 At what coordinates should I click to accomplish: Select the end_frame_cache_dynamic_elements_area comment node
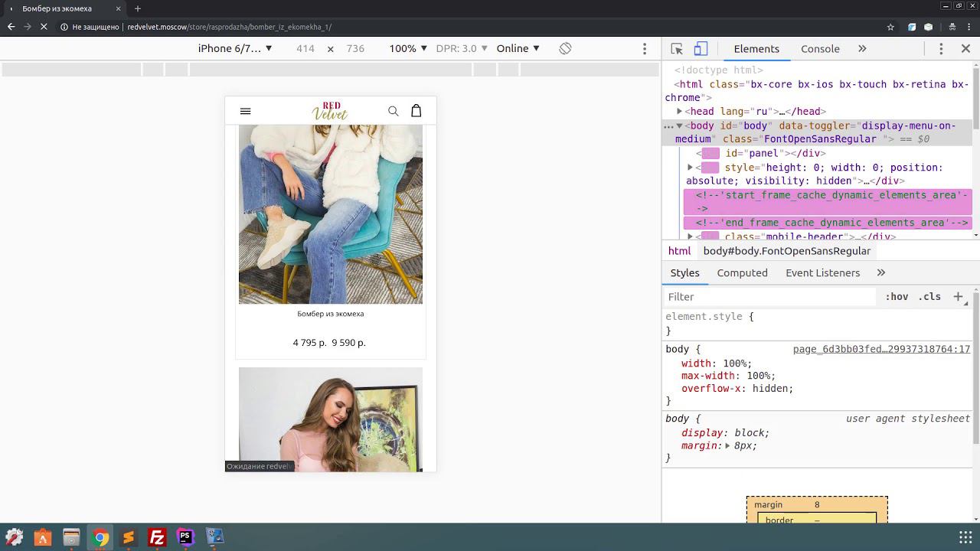[x=828, y=223]
